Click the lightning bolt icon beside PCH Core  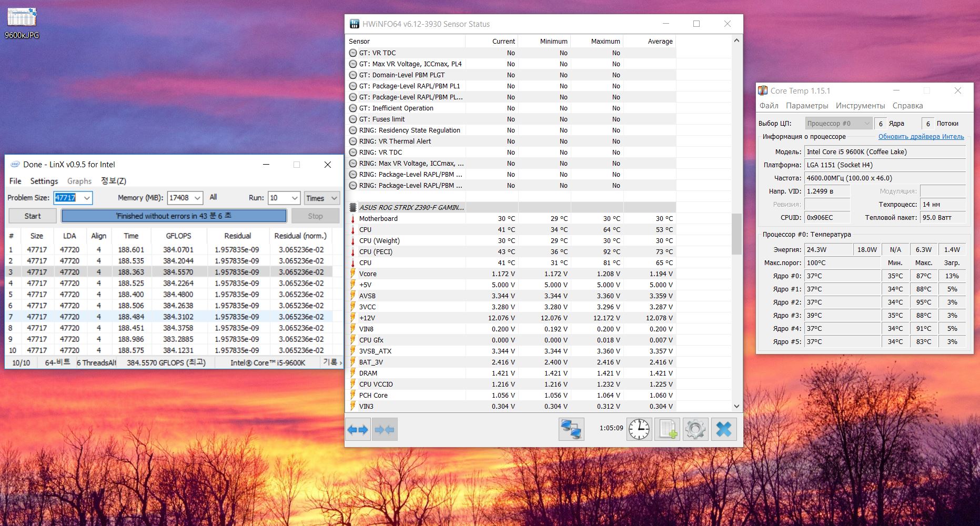pyautogui.click(x=353, y=396)
